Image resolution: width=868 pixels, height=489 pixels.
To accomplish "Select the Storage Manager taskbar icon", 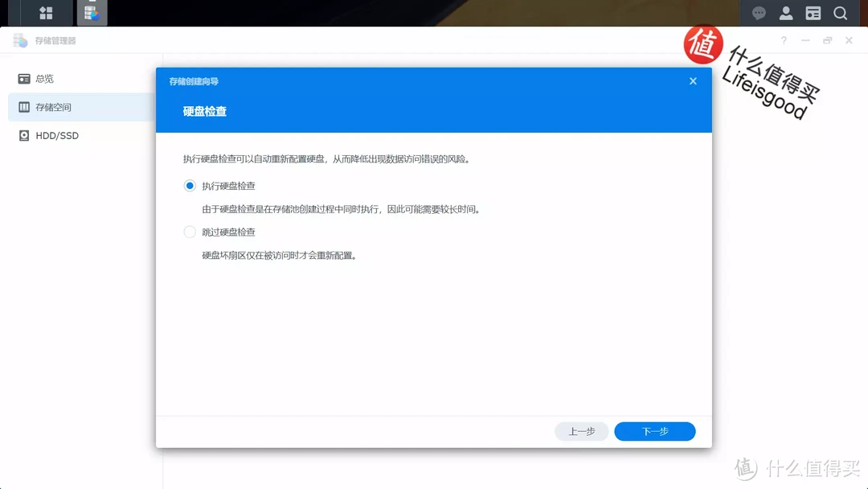I will click(92, 13).
